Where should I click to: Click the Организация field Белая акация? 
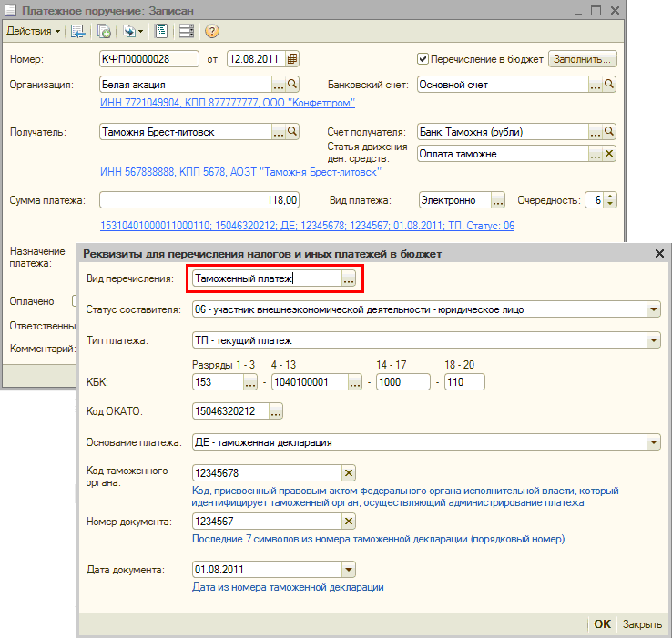[x=186, y=85]
